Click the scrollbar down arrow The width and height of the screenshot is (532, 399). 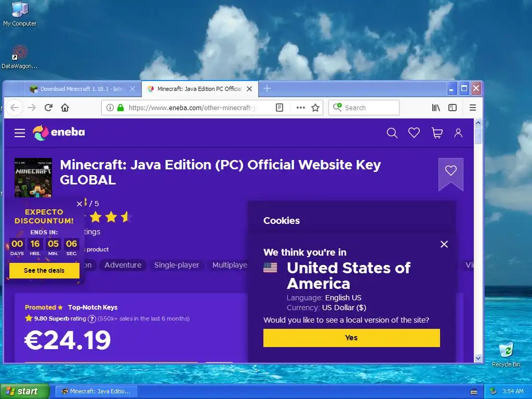(478, 358)
